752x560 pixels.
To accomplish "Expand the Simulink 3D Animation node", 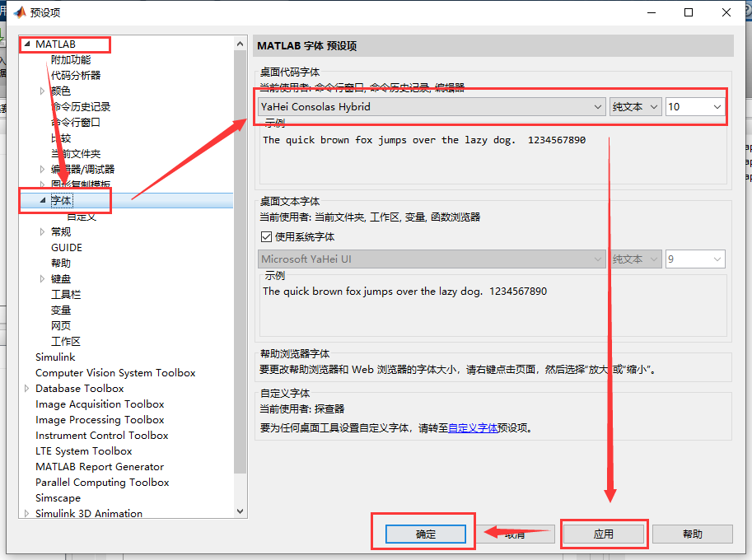I will (27, 514).
